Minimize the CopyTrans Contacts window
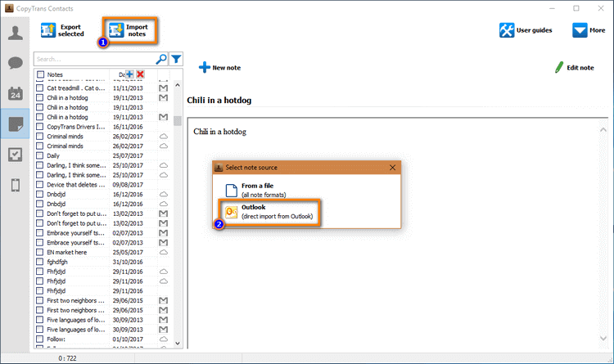This screenshot has height=364, width=614. pos(552,8)
